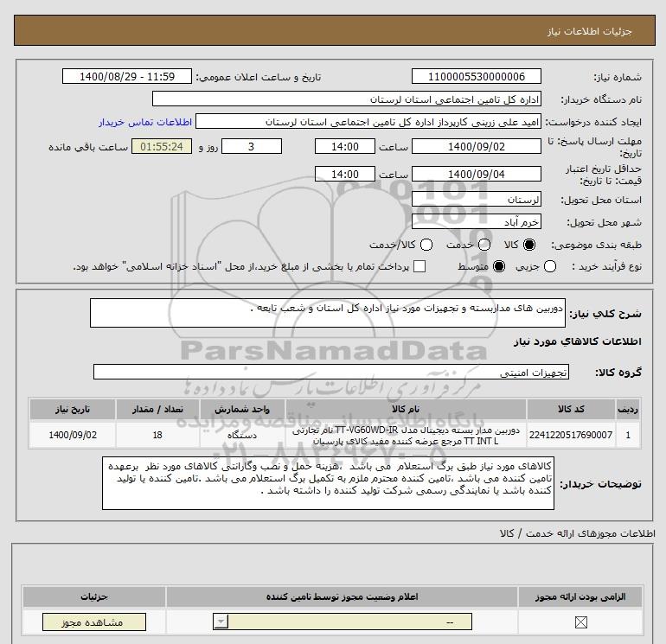Click the quantity cell showing 18
The width and height of the screenshot is (666, 644).
[157, 435]
